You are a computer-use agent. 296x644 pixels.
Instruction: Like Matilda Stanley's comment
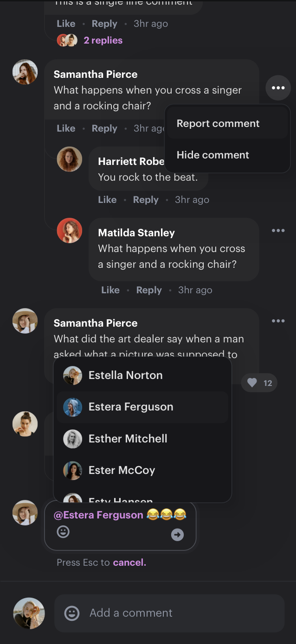click(110, 290)
